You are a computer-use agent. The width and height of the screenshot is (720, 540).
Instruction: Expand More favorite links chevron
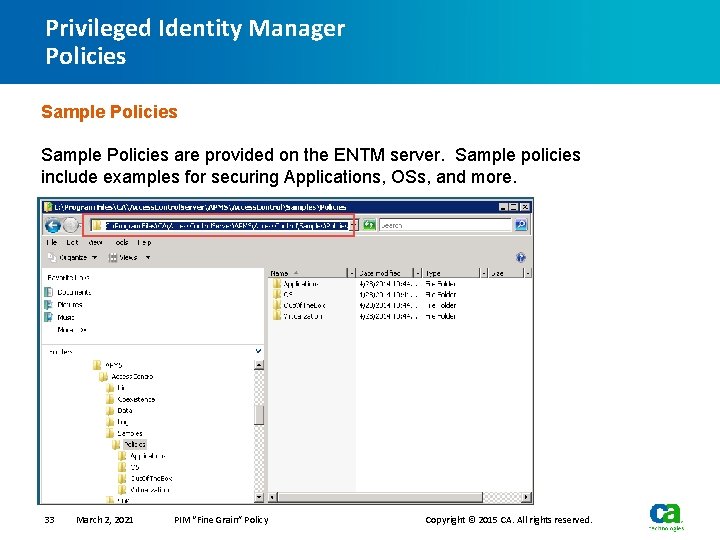pyautogui.click(x=83, y=330)
